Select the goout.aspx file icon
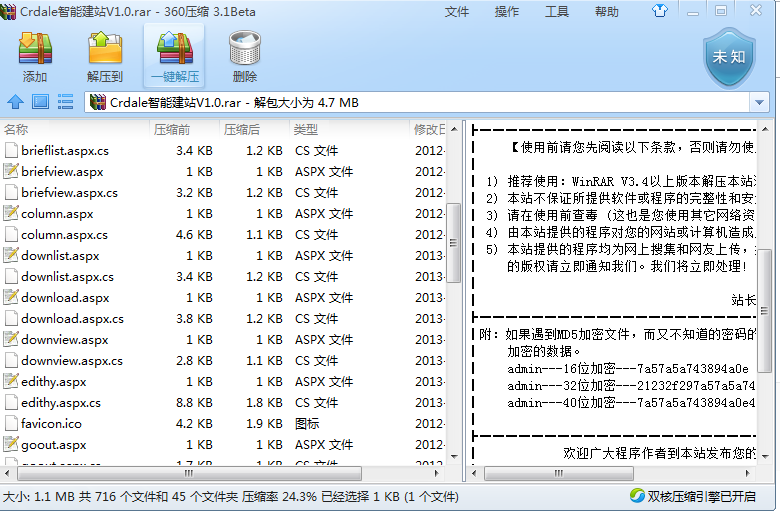 [x=11, y=444]
